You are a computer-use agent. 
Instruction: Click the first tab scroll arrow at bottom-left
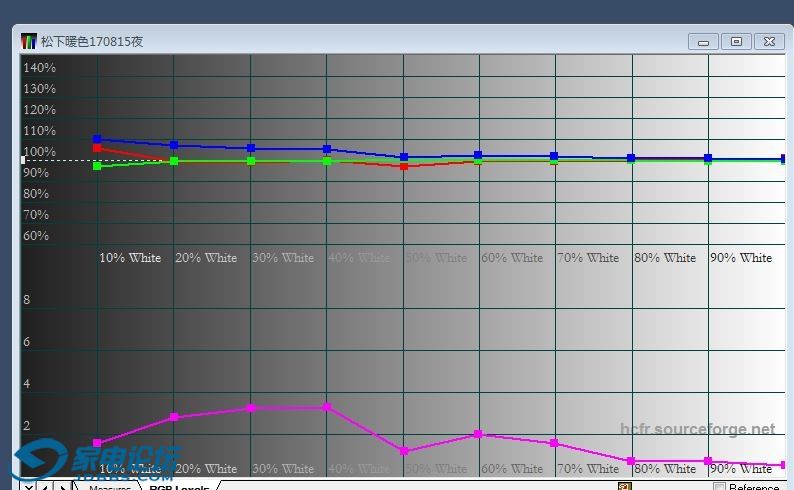(28, 486)
